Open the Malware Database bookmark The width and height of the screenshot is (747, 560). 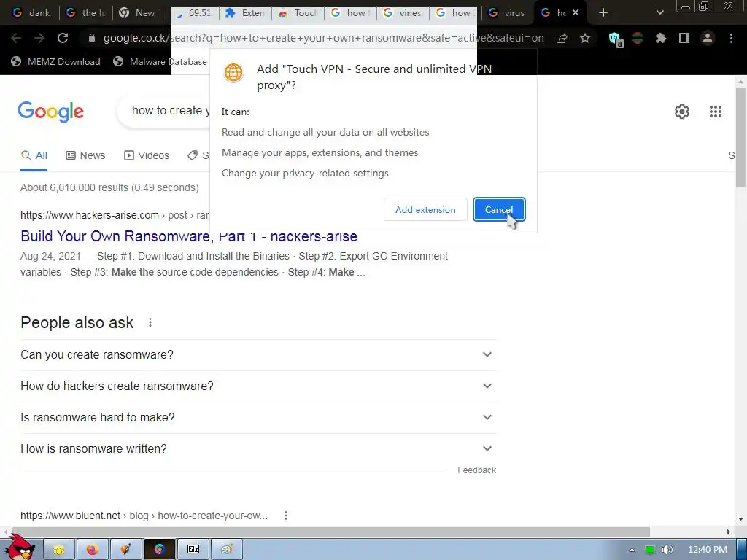(160, 61)
